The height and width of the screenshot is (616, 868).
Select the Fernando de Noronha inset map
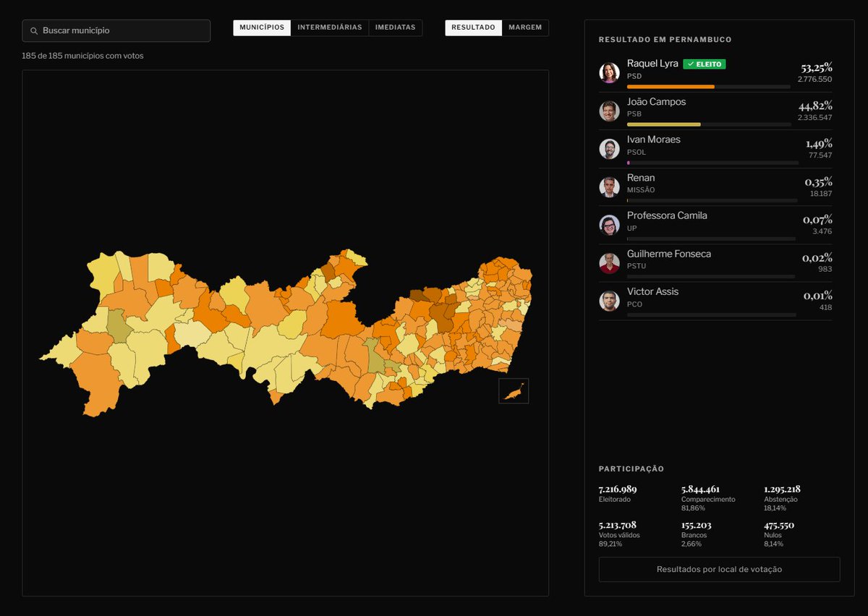(514, 390)
